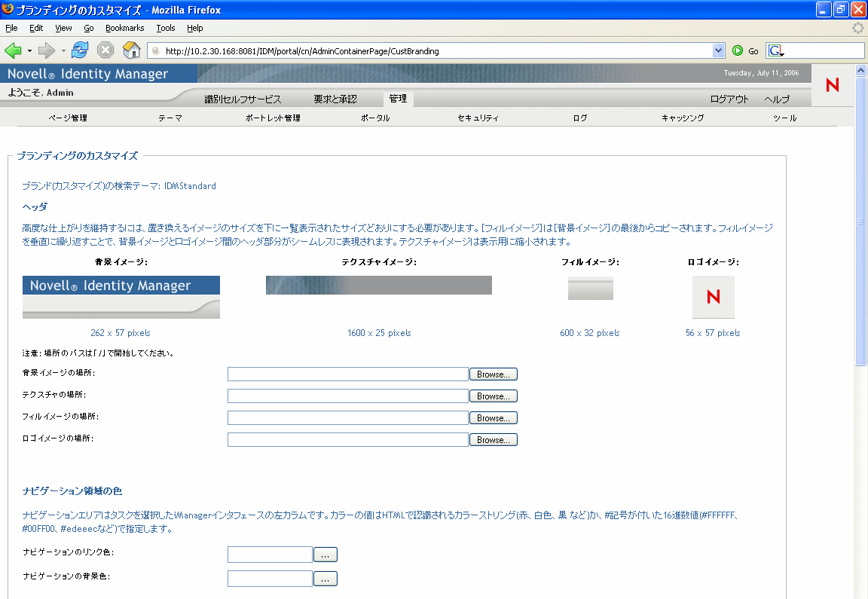
Task: Click the green Go arrow beside address bar
Action: point(737,50)
